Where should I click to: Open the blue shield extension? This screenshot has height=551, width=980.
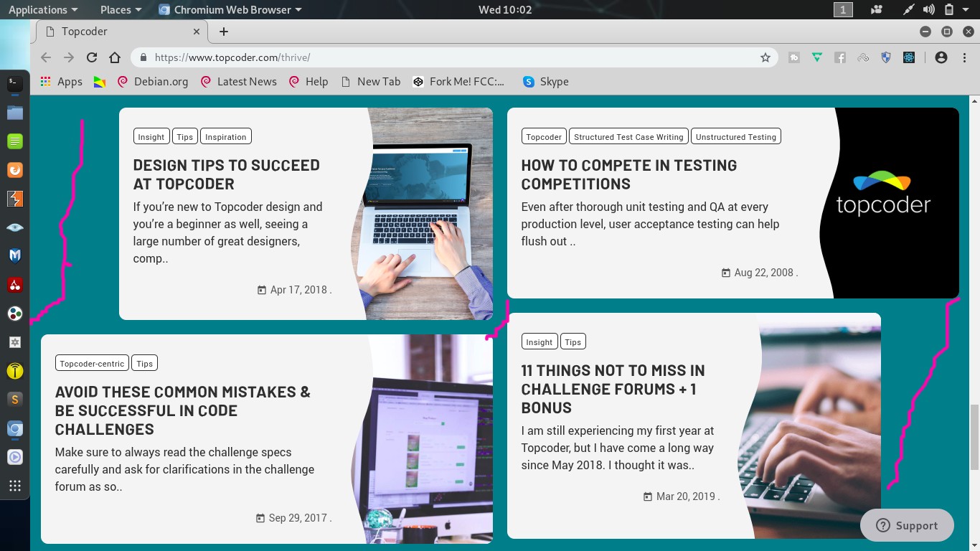tap(886, 57)
